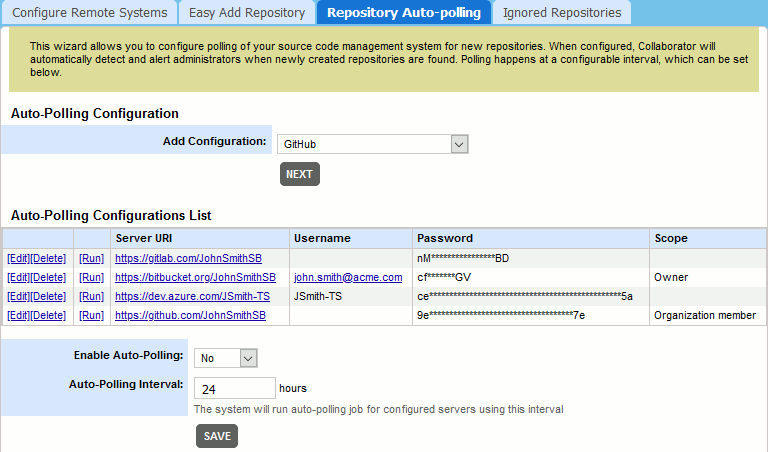Run polling for the bitbucket.org server
The image size is (768, 452).
(x=91, y=277)
